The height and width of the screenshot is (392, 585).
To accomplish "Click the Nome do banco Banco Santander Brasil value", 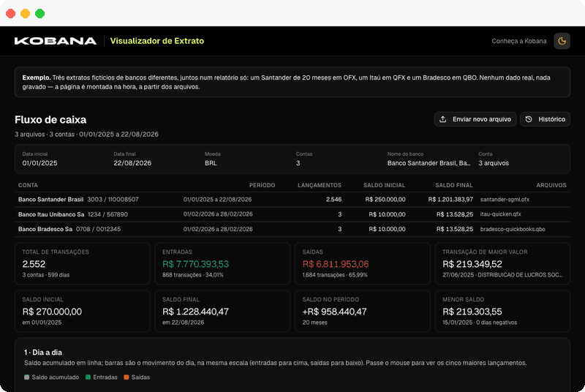I will click(429, 163).
